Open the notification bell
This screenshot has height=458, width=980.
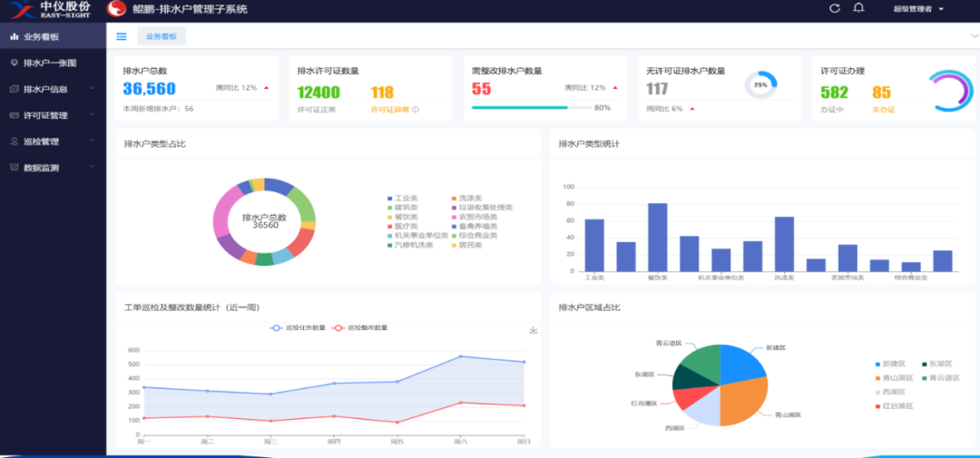(858, 9)
